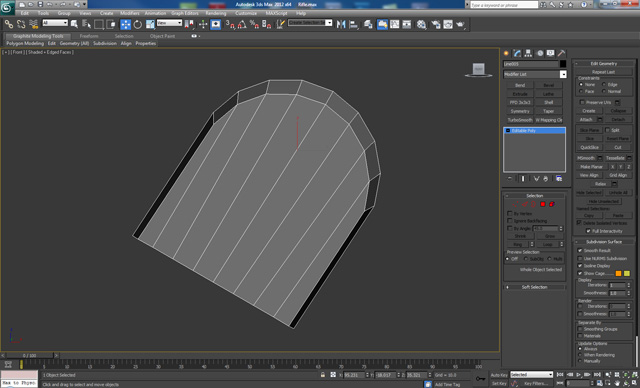Enable Use NURMS Subdivision checkbox

(x=580, y=258)
